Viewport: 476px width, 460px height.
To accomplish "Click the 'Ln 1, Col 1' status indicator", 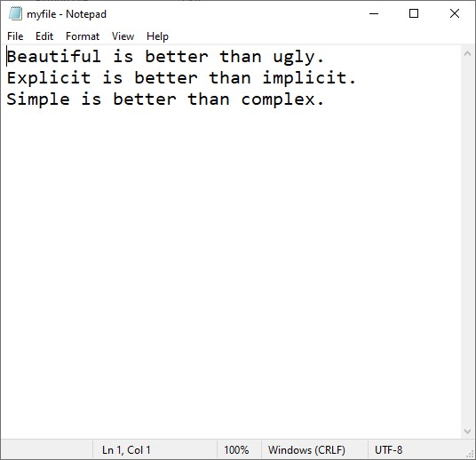I will coord(126,449).
